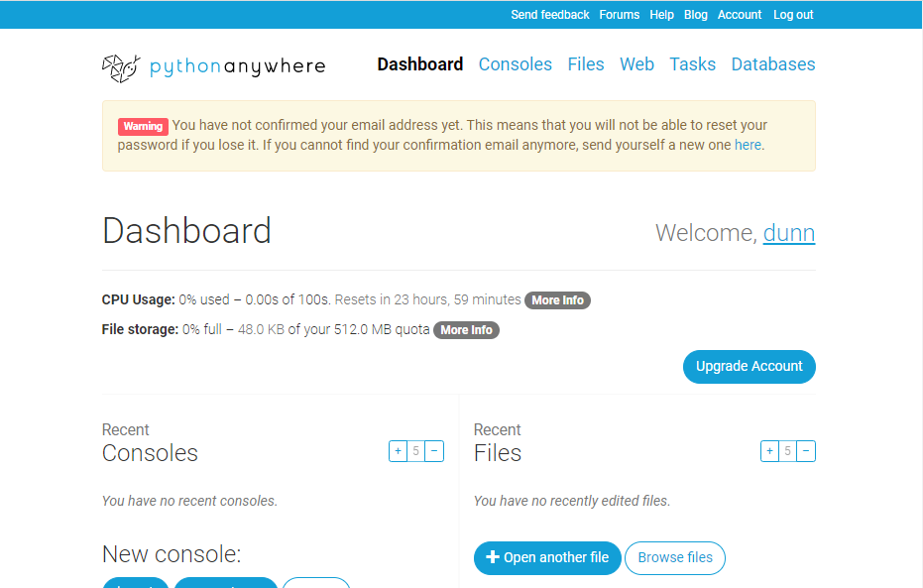Click the pythonanywhere wordmark text
The width and height of the screenshot is (923, 588).
coord(237,66)
